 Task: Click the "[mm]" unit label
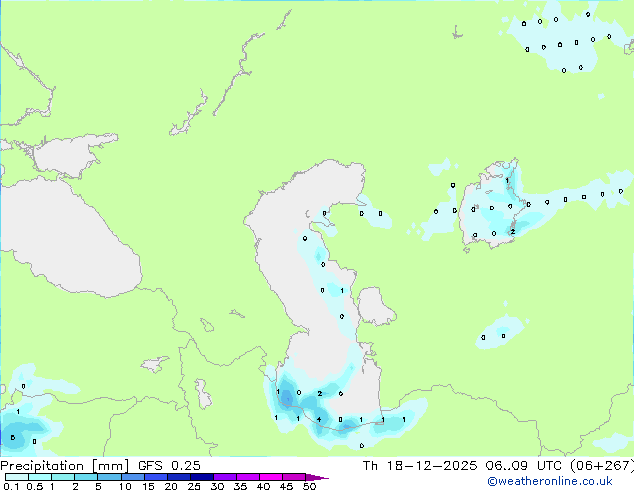pyautogui.click(x=110, y=466)
